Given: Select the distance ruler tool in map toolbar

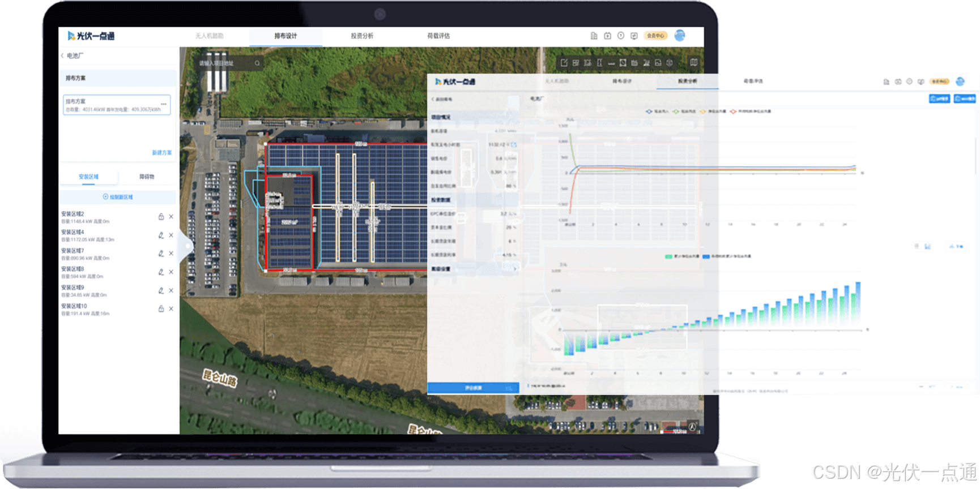Looking at the screenshot, I should 611,63.
